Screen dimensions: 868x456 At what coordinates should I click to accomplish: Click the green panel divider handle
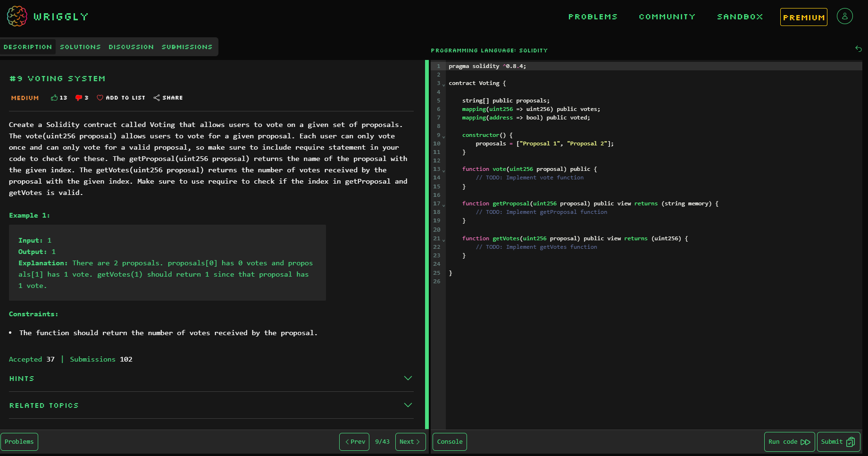pos(427,245)
